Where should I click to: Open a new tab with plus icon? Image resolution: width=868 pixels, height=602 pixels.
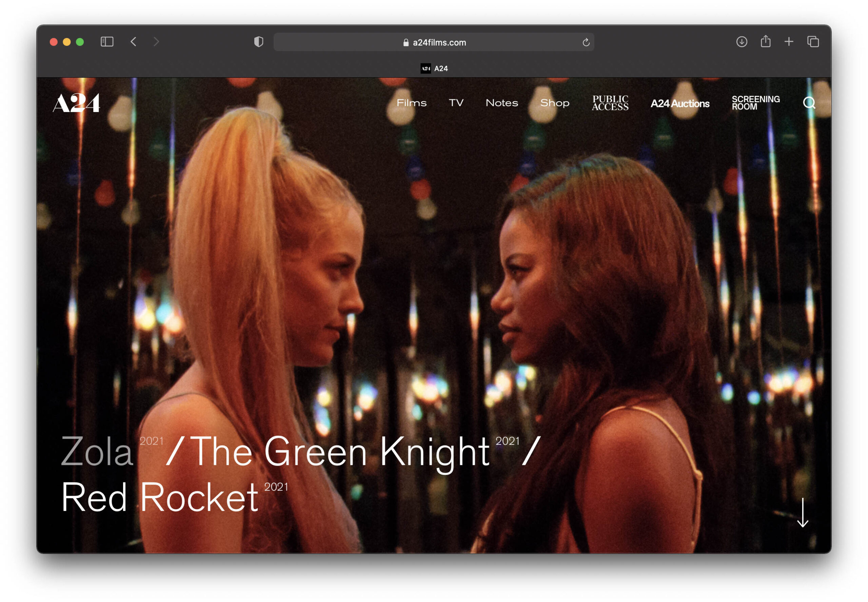[788, 41]
